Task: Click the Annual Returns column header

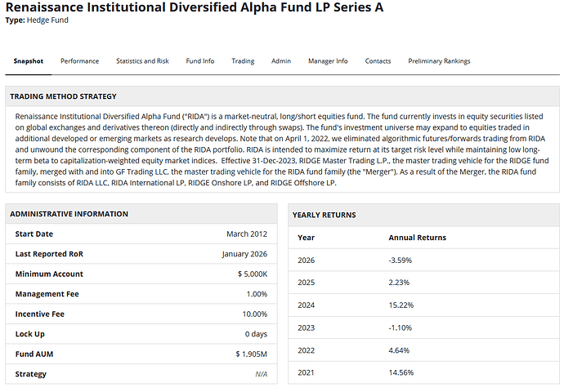Action: tap(417, 238)
